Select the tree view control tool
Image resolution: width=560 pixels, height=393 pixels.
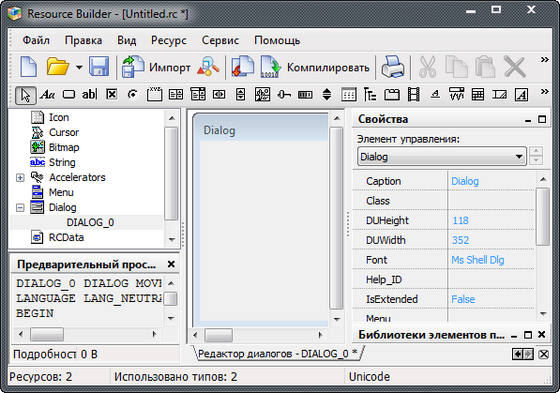tap(370, 95)
